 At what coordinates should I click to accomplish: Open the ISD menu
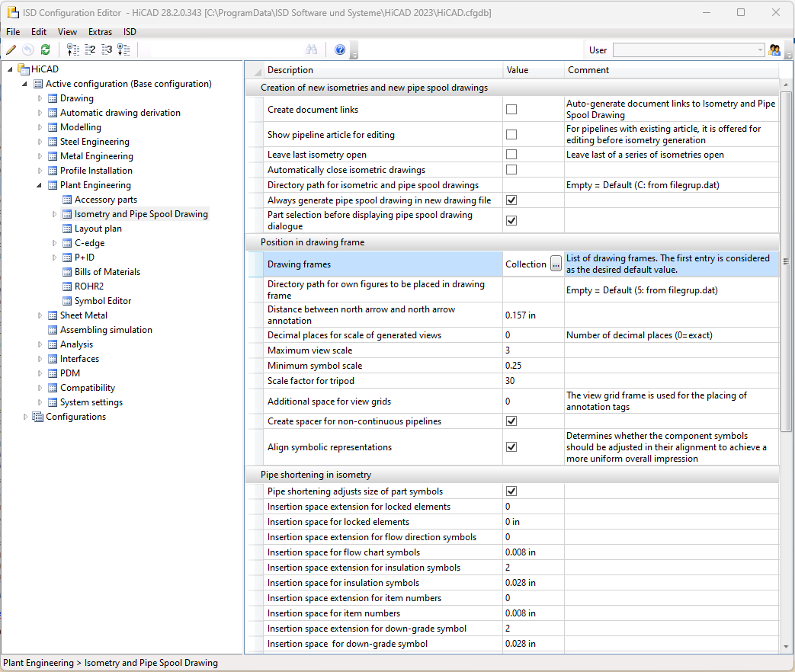[130, 32]
